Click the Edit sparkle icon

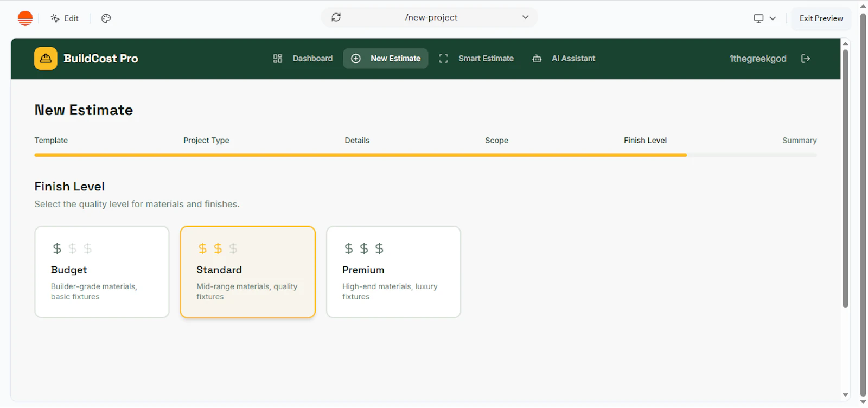55,18
